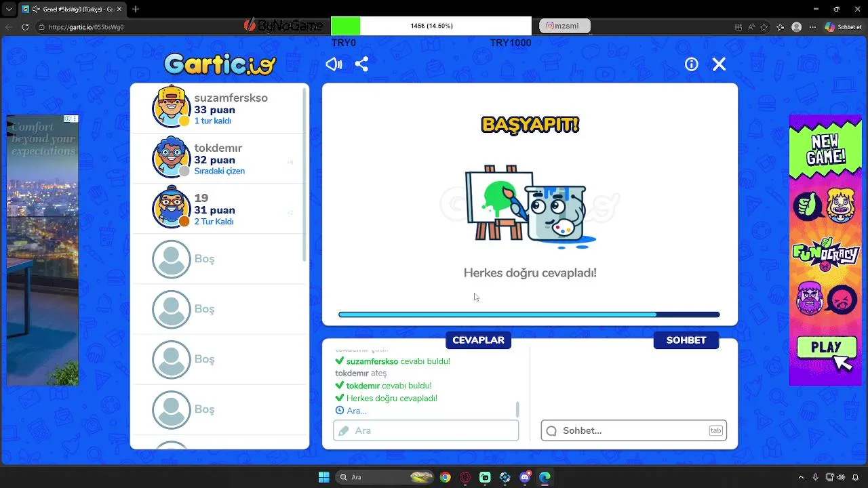The image size is (868, 488).
Task: Click the chat bubble icon in Sohbet field
Action: click(x=551, y=430)
